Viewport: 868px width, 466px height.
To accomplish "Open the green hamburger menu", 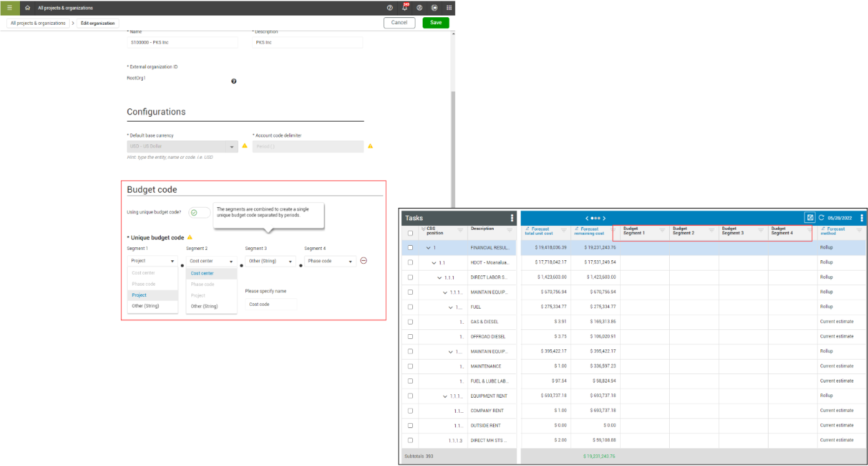I will (9, 8).
